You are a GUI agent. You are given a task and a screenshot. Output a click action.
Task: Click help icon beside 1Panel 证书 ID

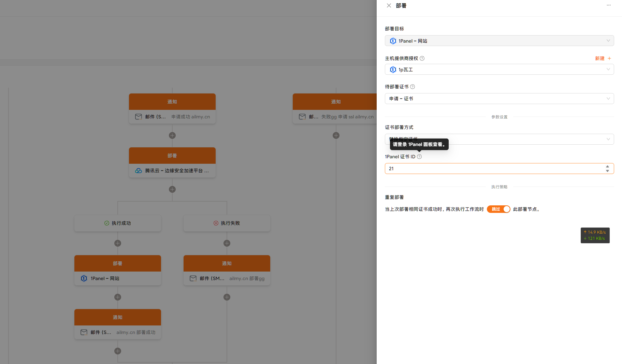tap(419, 157)
